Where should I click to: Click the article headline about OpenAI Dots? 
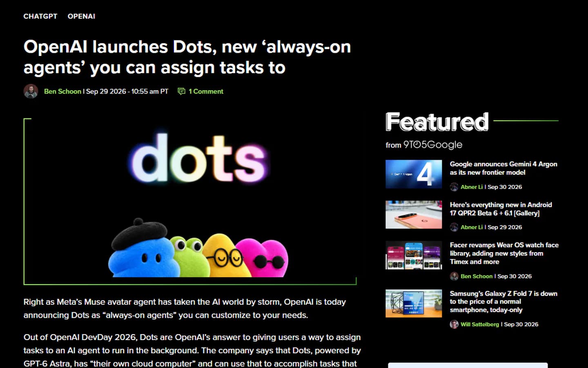pyautogui.click(x=187, y=57)
